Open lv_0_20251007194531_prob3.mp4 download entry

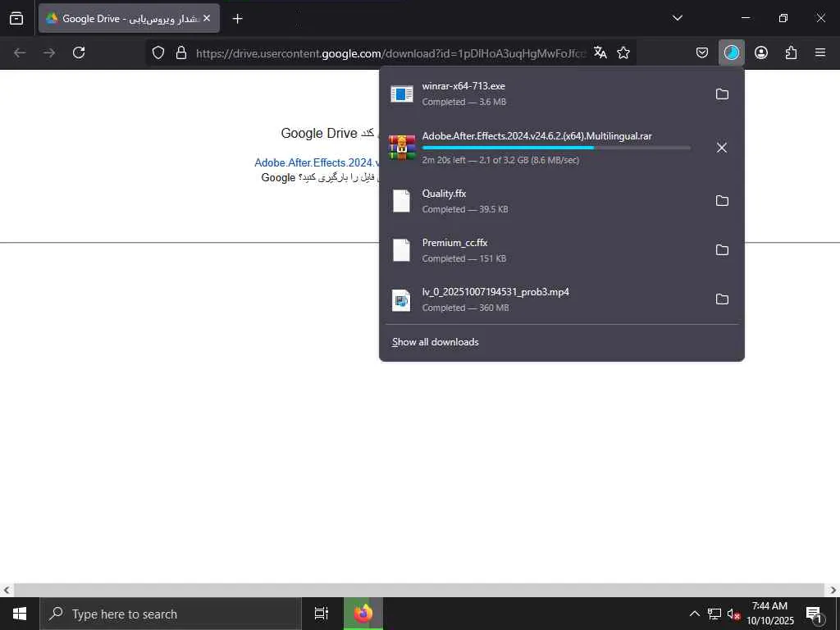[544, 299]
